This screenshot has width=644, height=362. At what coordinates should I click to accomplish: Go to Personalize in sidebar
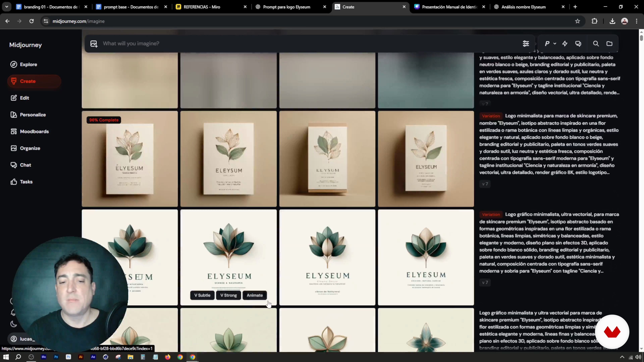click(x=28, y=115)
